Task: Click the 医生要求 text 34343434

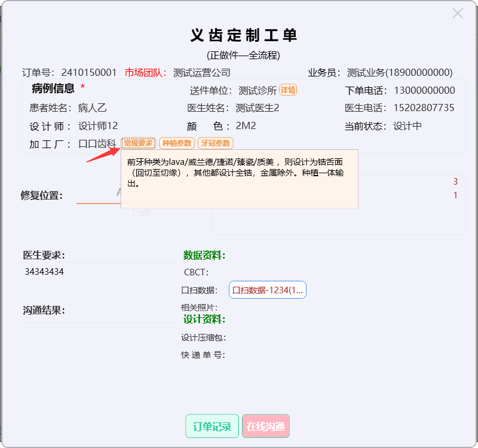Action: pos(44,272)
